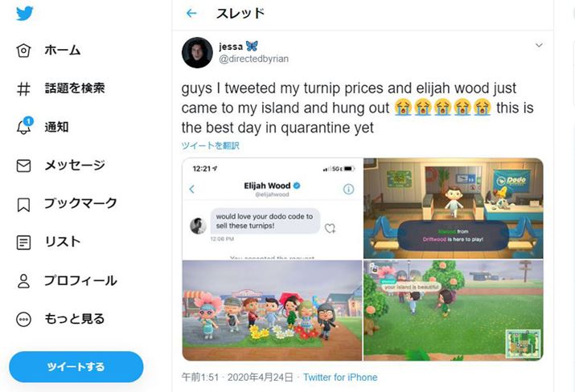Viewport: 575px width, 392px height.
Task: Go back using the left arrow
Action: 191,14
